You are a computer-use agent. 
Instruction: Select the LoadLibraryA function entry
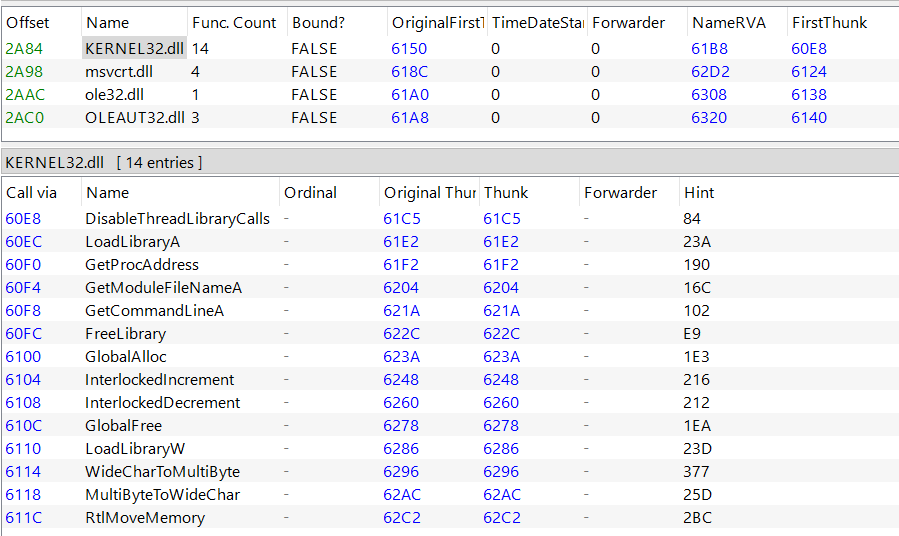coord(132,242)
